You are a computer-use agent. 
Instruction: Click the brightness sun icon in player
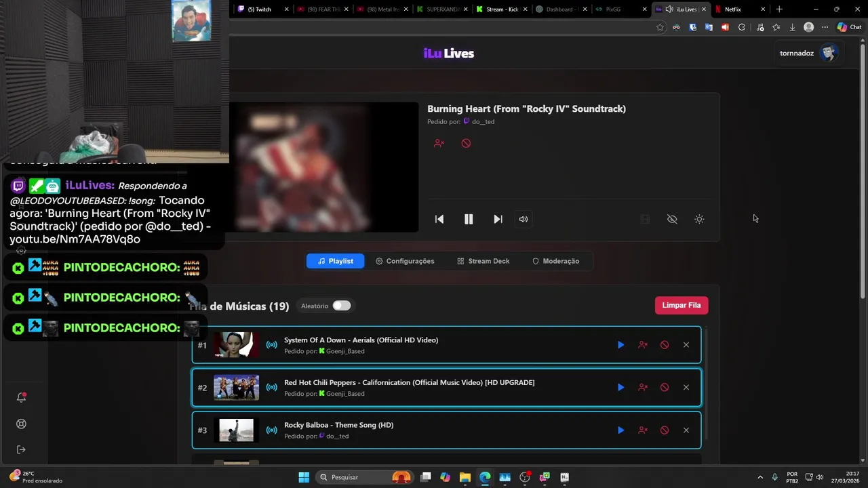tap(699, 219)
